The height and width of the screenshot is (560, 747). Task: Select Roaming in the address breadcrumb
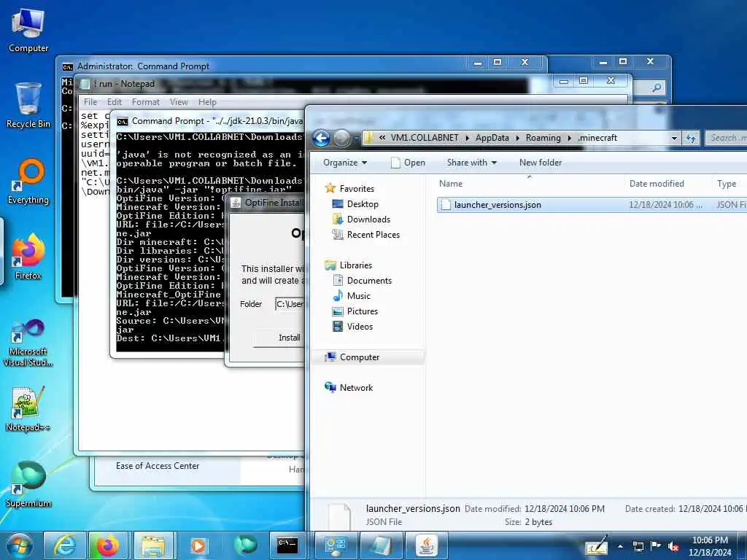point(543,138)
